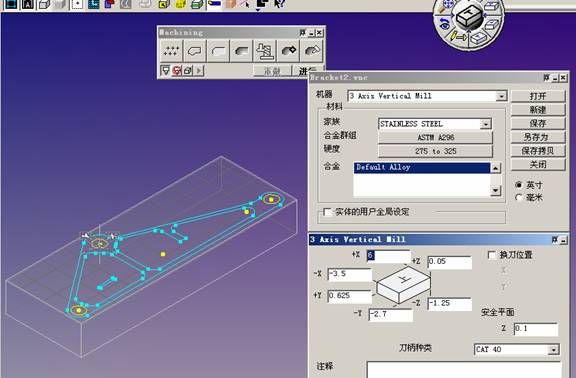576x378 pixels.
Task: Toggle the 实体的用户全局设定 checkbox
Action: coord(327,212)
